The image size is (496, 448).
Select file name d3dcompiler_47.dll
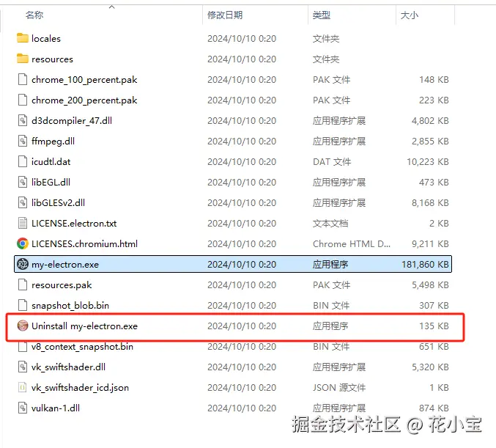[72, 121]
